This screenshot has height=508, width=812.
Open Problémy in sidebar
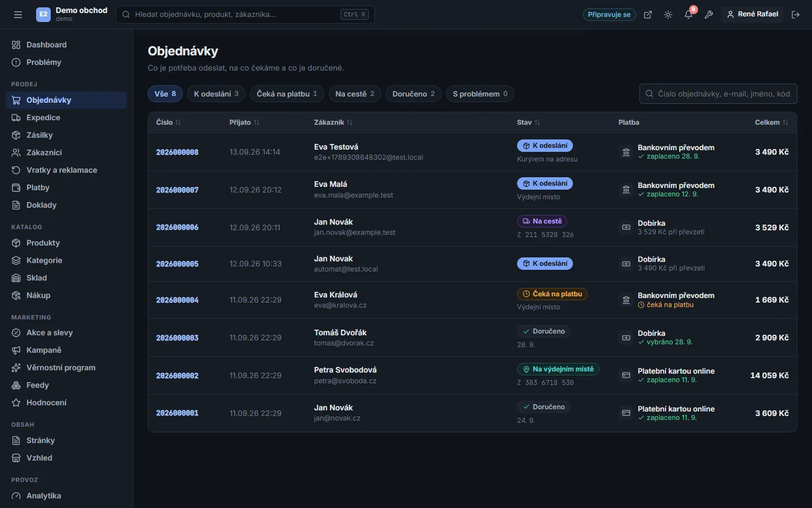(x=67, y=62)
